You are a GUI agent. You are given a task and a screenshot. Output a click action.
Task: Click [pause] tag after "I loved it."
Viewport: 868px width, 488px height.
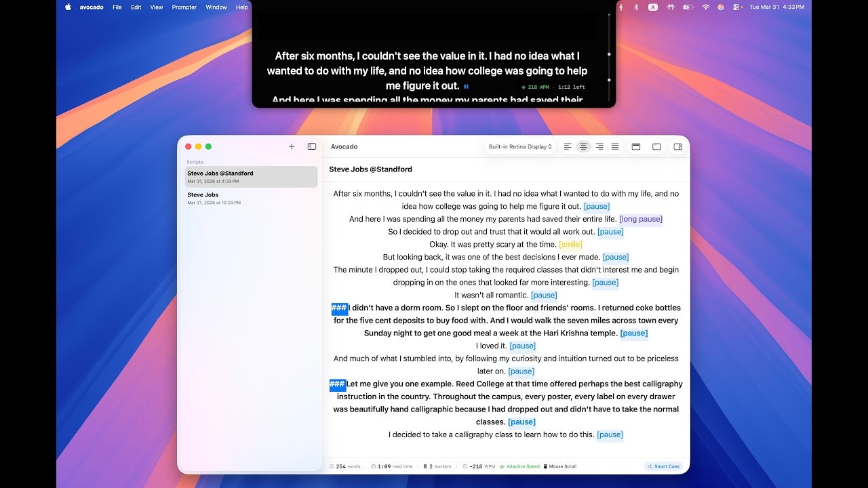pos(522,346)
